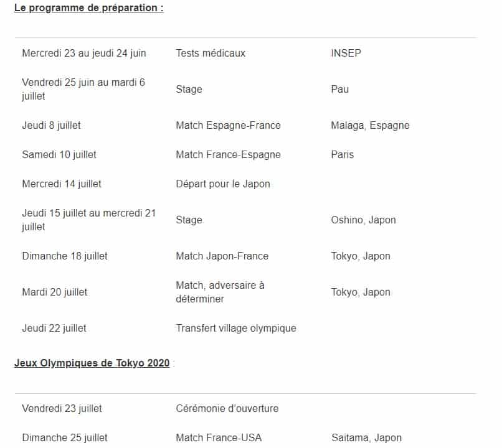Viewport: 502px width, 448px height.
Task: Select the 'Saitama, Japon' location cell
Action: pyautogui.click(x=366, y=437)
